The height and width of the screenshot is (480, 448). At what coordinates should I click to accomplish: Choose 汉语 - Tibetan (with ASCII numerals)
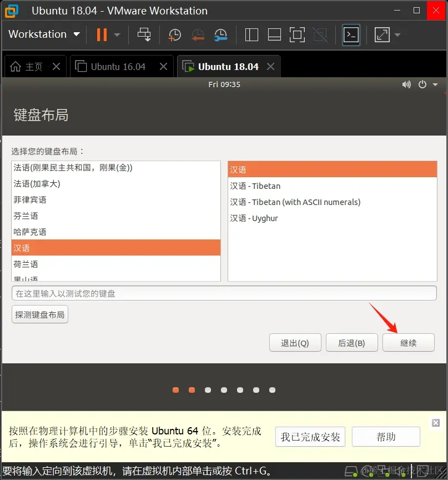(333, 202)
